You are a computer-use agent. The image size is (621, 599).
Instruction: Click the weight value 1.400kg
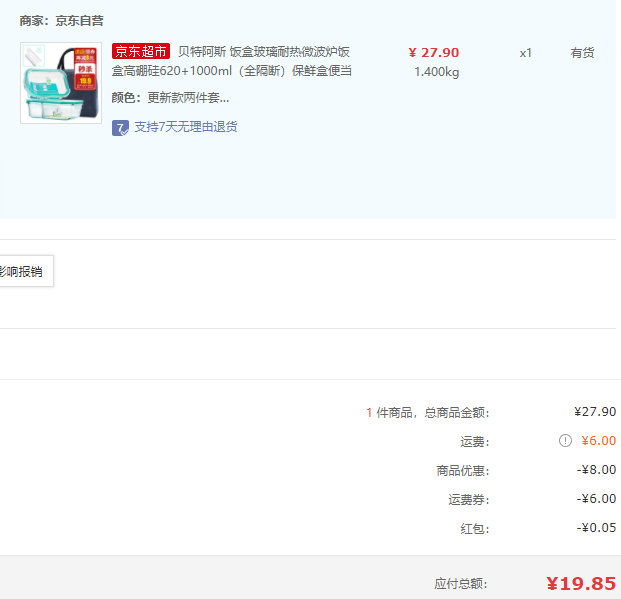click(x=436, y=72)
